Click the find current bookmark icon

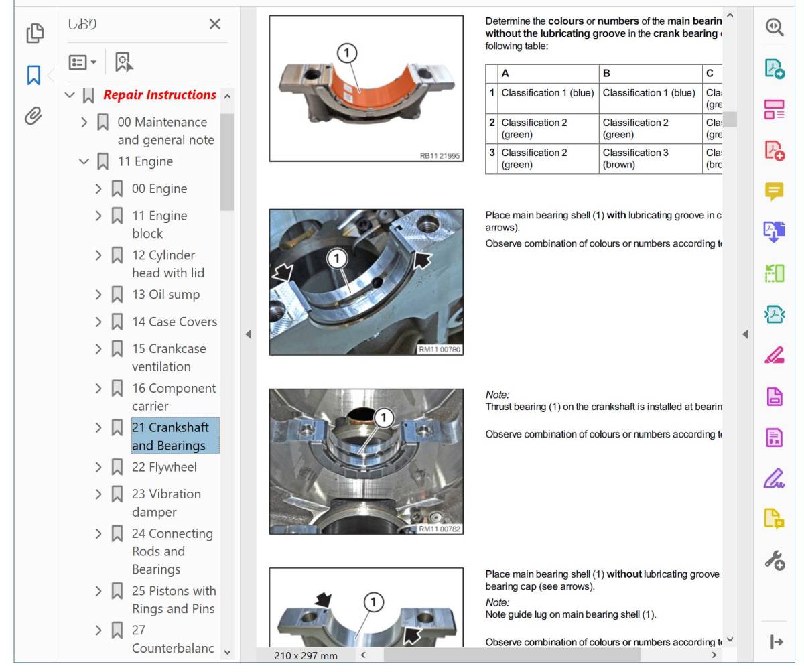tap(123, 62)
